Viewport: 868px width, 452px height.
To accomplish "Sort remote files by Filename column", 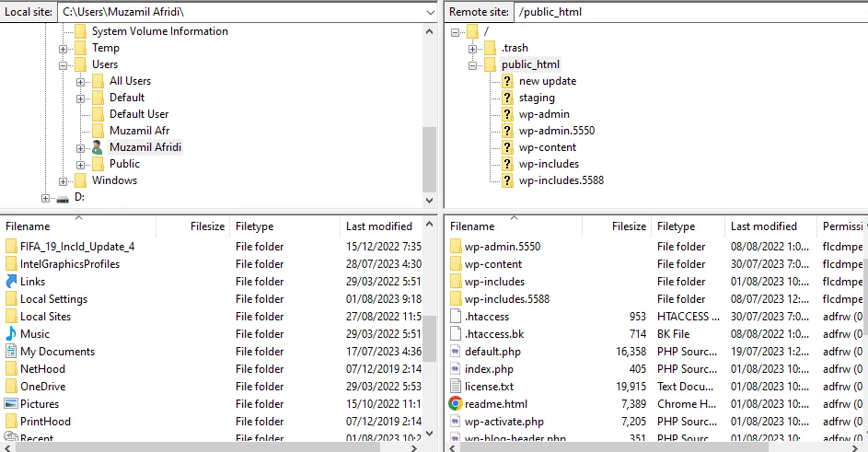I will pyautogui.click(x=514, y=226).
